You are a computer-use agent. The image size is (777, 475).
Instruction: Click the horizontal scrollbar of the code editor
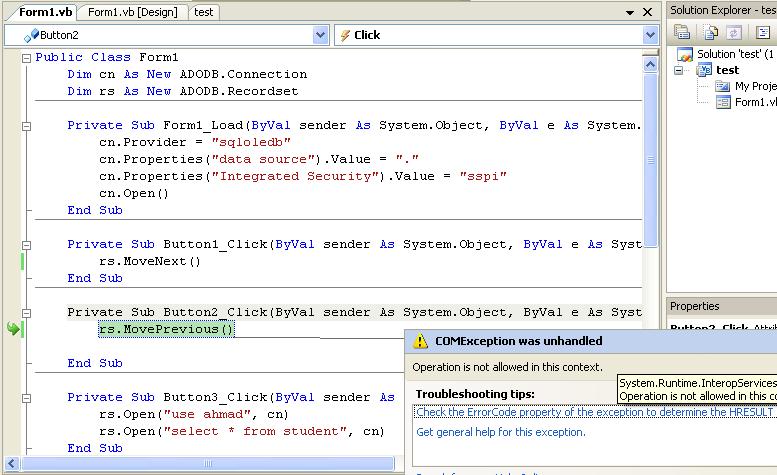[208, 463]
